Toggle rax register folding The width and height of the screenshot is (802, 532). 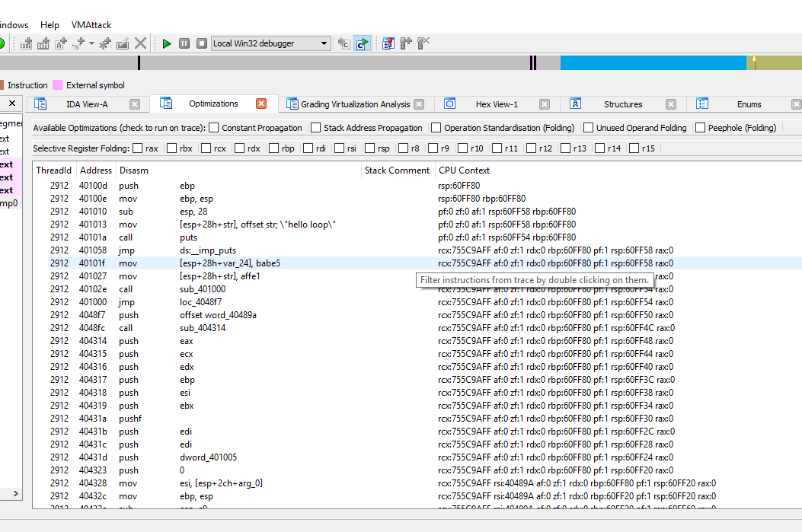138,148
